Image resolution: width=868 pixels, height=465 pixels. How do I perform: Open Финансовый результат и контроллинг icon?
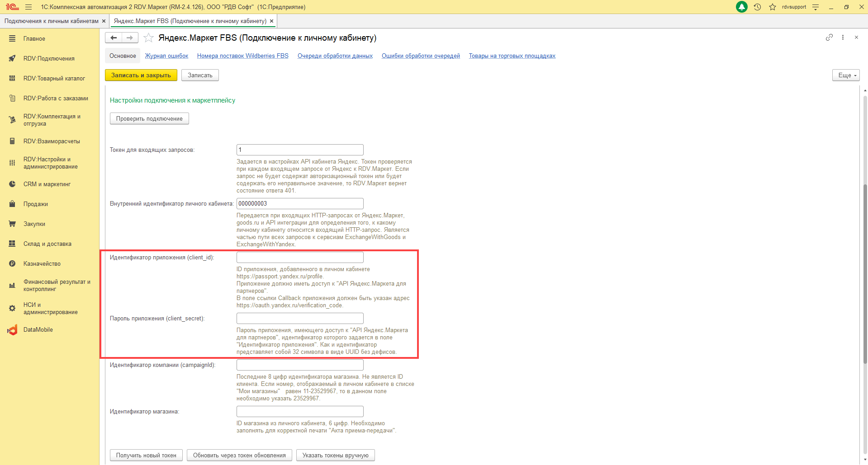coord(12,286)
